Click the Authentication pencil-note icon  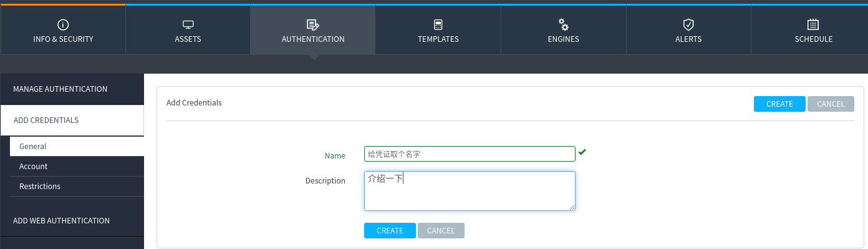pyautogui.click(x=313, y=24)
